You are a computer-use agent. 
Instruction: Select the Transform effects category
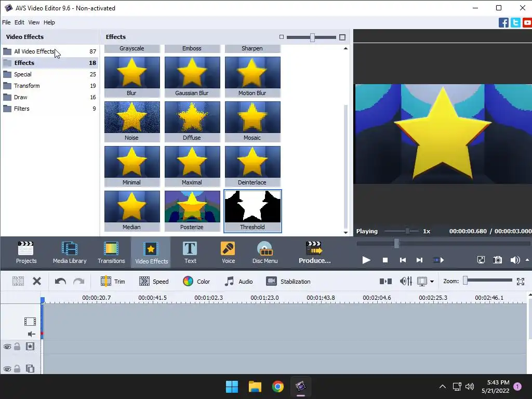(50, 86)
